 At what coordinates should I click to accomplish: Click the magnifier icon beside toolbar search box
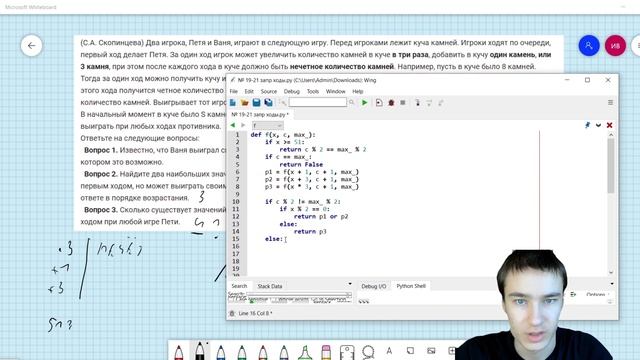point(352,102)
